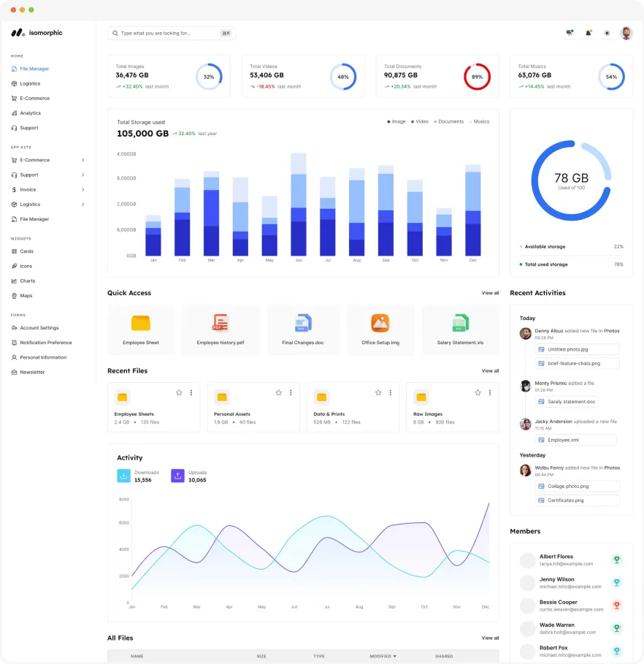
Task: Open the notifications bell
Action: 589,33
